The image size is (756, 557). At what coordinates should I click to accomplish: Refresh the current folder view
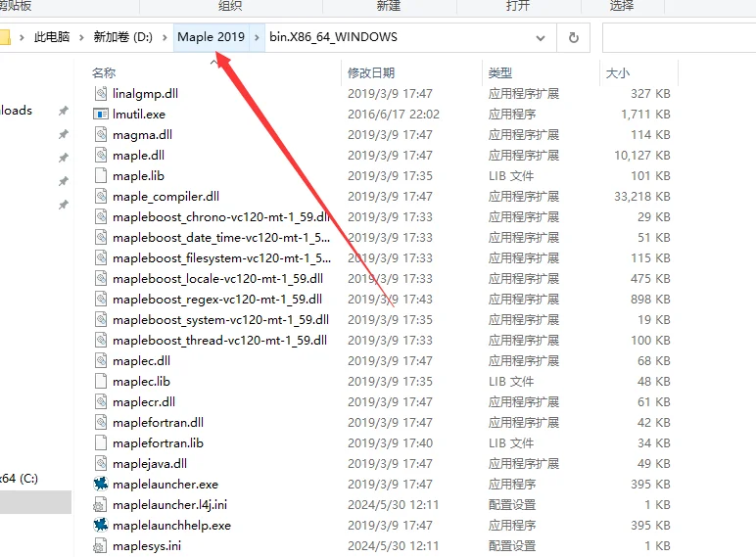pos(573,38)
